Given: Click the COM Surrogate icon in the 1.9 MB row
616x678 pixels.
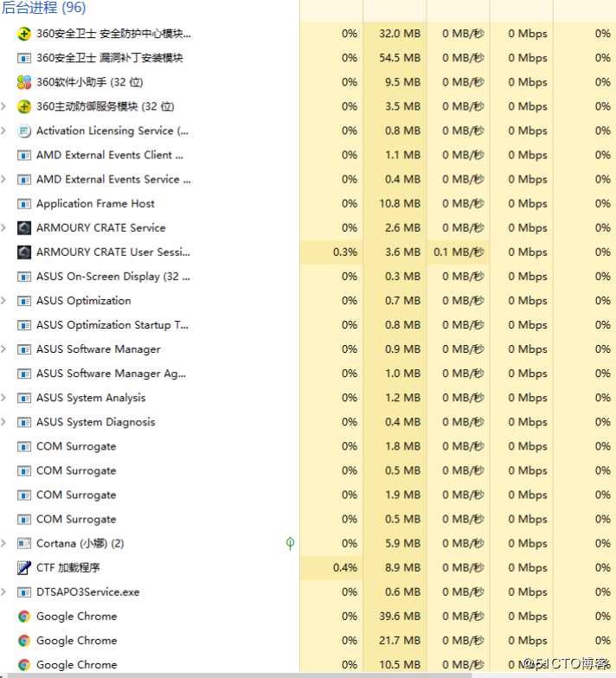Looking at the screenshot, I should 24,495.
